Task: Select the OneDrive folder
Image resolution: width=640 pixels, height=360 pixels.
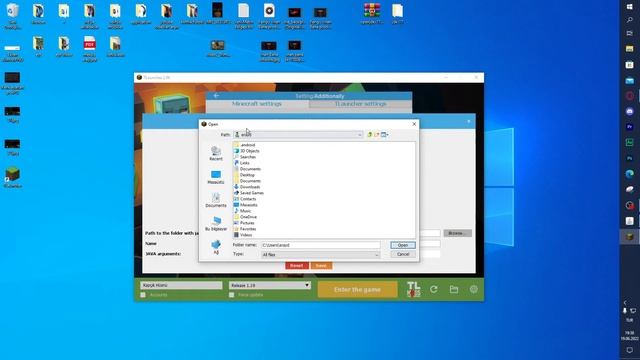Action: [x=245, y=217]
